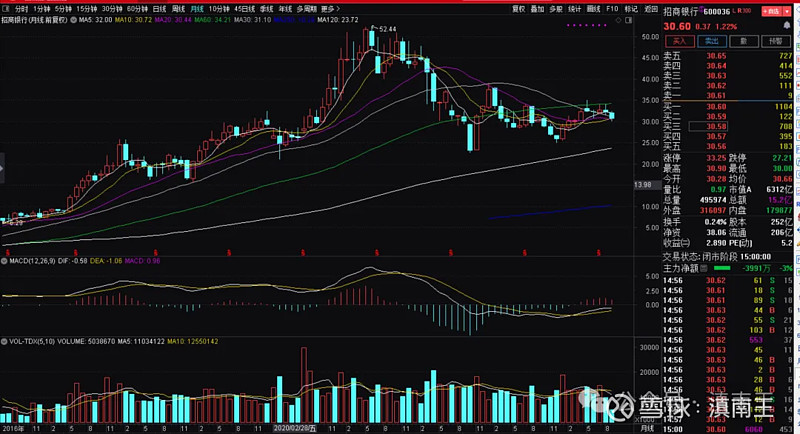
Task: Click the MA5: 32.00 label
Action: click(95, 20)
